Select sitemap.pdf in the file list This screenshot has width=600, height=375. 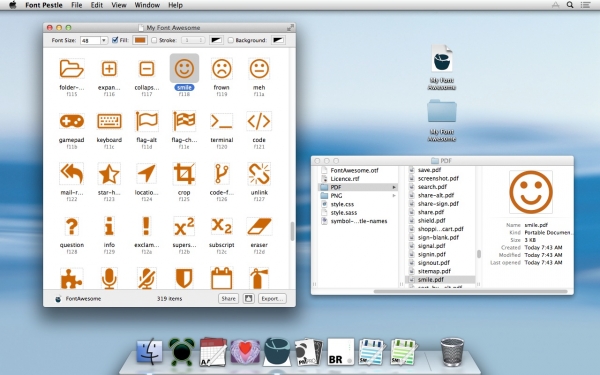(434, 271)
